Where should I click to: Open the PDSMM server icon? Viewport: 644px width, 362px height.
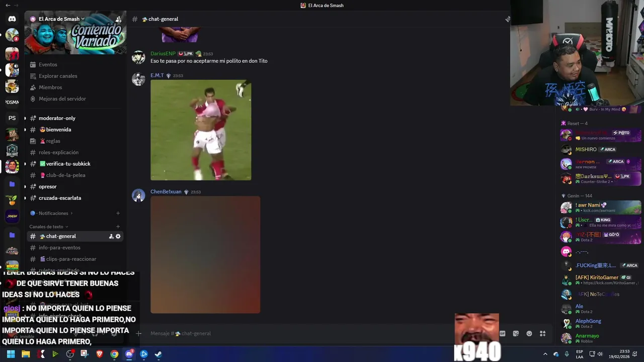pos(12,102)
